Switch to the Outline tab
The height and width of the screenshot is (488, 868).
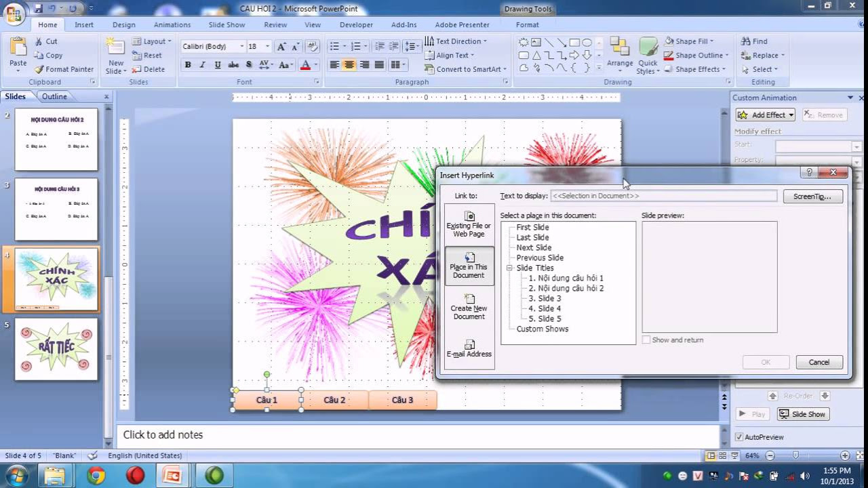(x=54, y=96)
